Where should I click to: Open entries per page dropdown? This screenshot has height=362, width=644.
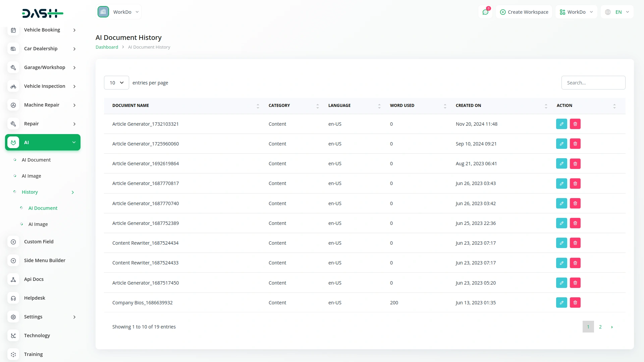pos(116,83)
